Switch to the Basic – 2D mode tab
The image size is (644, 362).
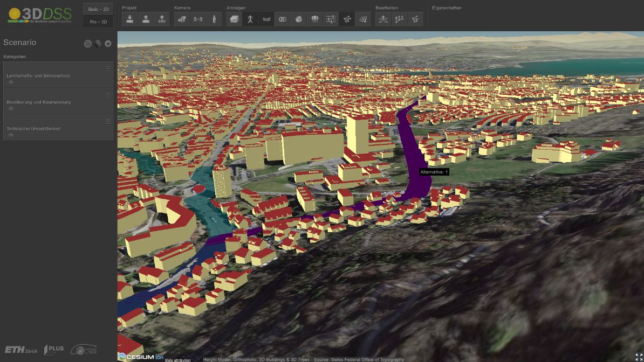tap(98, 9)
